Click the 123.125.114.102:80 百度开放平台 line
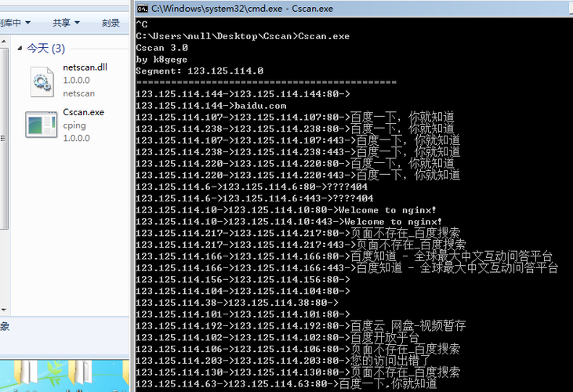573x392 pixels. pyautogui.click(x=277, y=337)
